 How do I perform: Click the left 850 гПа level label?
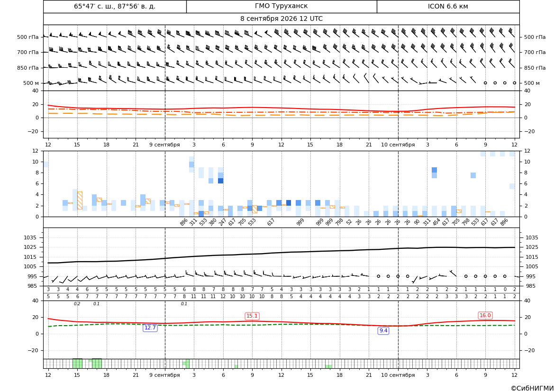28,68
